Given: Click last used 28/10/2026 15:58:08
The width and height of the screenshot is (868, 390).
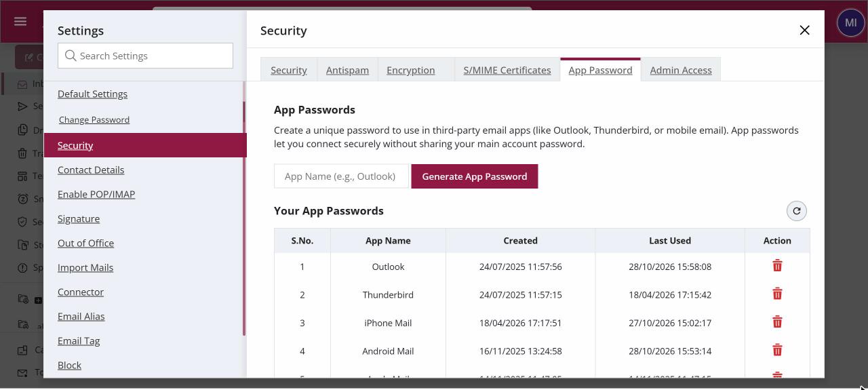Looking at the screenshot, I should [670, 267].
